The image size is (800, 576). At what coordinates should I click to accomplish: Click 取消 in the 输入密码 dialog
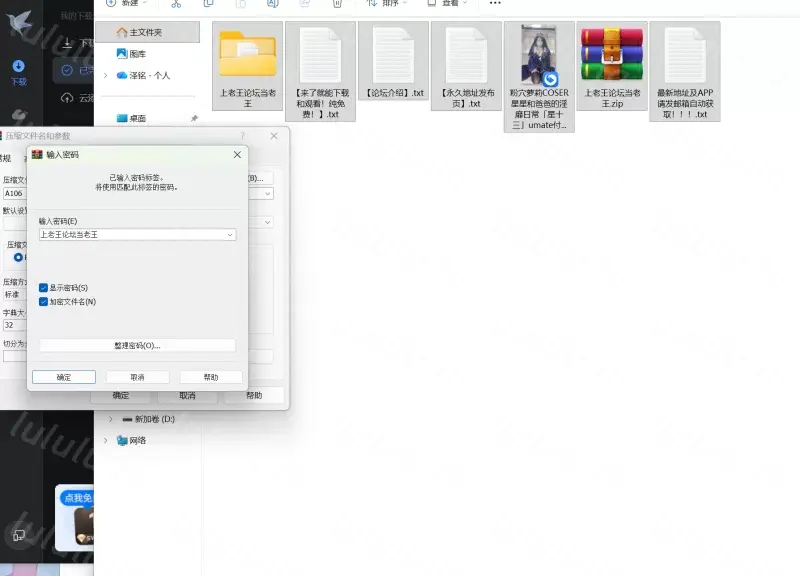point(137,377)
